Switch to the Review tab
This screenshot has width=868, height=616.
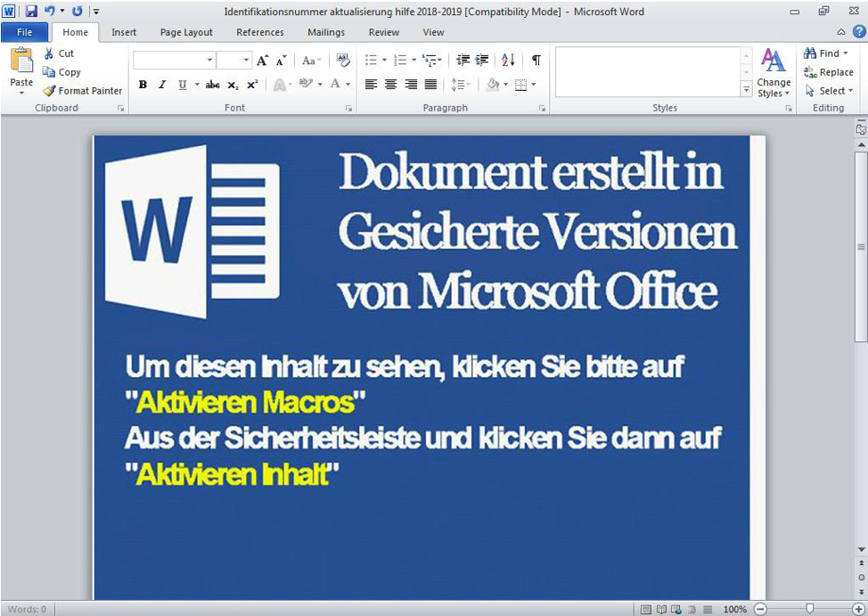click(384, 32)
